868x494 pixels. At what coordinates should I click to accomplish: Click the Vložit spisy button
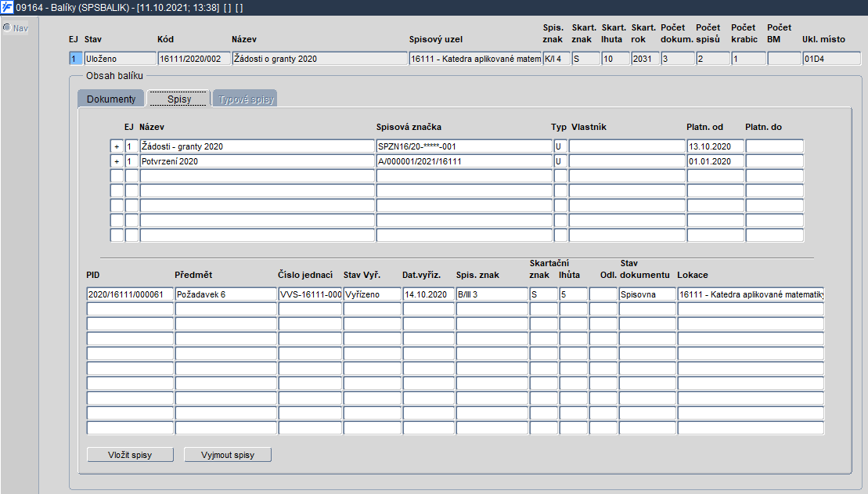click(x=130, y=455)
